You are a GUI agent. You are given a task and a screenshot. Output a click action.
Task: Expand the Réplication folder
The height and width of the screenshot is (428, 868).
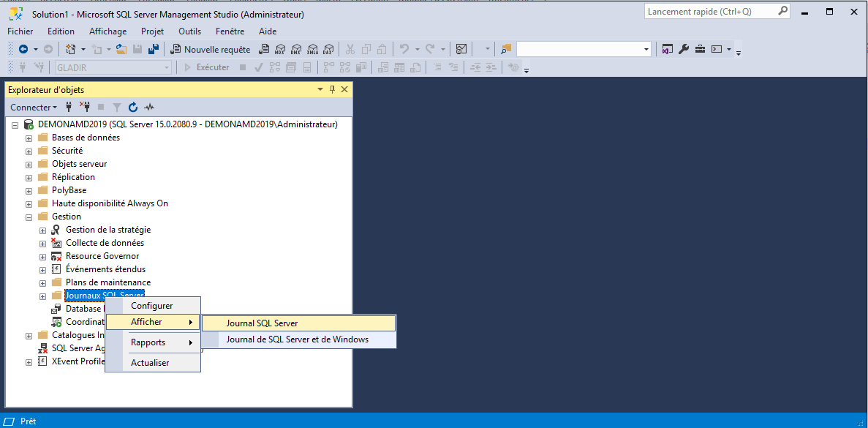point(29,178)
